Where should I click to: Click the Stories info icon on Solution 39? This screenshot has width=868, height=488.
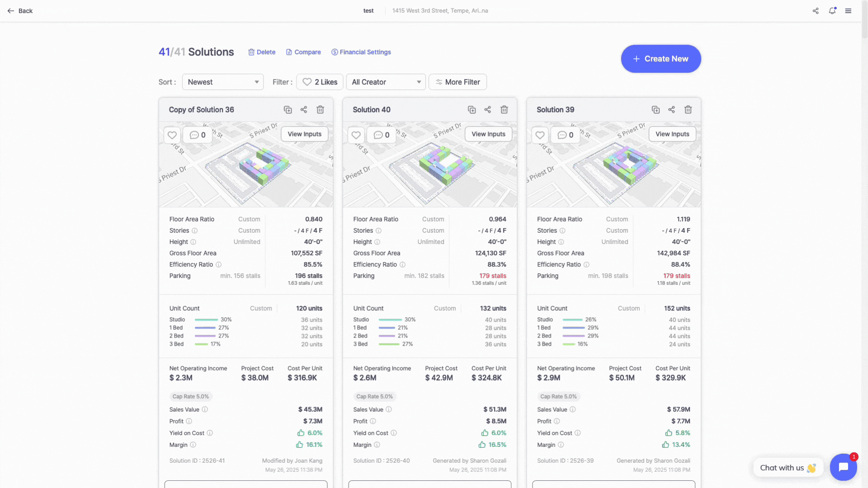(562, 231)
